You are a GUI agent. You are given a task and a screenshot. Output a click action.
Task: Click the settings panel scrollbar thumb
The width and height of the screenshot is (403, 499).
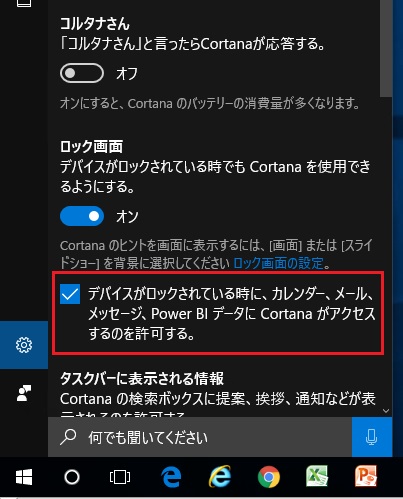386,48
